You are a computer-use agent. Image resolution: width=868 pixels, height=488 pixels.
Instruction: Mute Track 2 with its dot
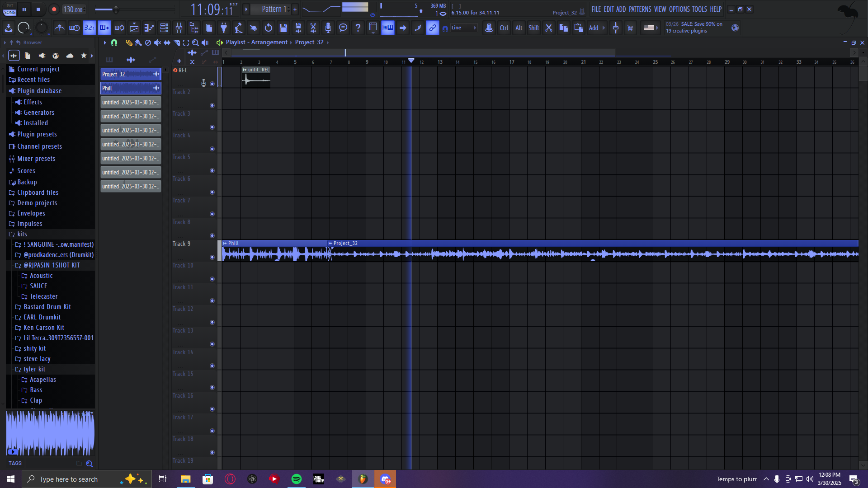click(212, 105)
